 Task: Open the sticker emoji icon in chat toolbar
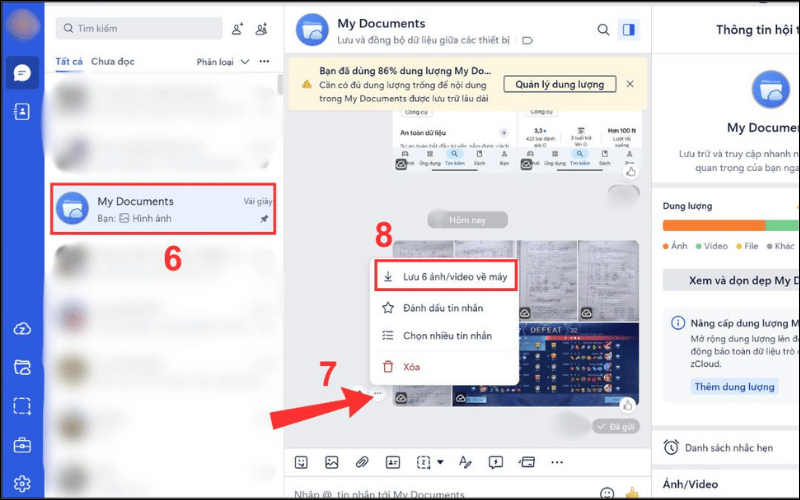(x=301, y=462)
